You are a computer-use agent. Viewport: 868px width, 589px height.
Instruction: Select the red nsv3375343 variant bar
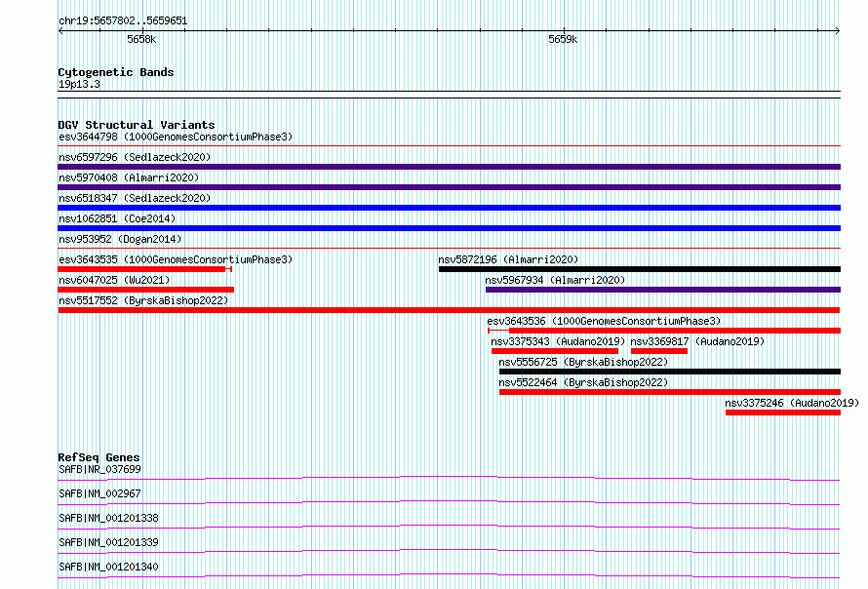(555, 351)
